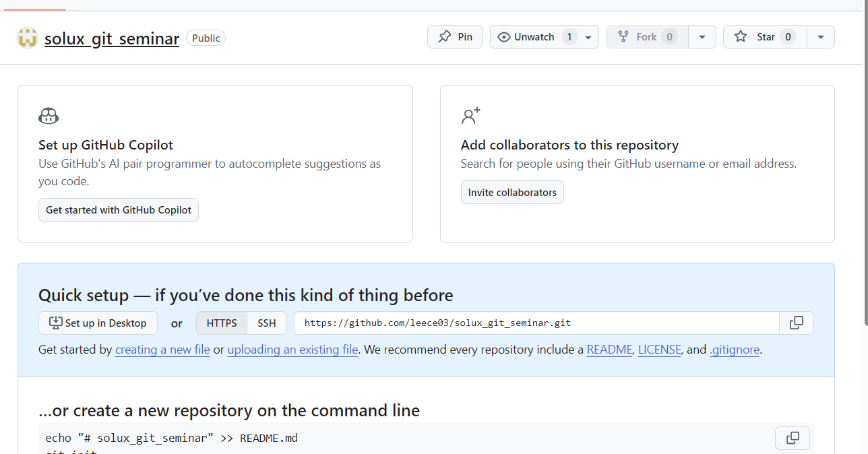Click the add collaborator person icon
Screen dimensions: 868x454
click(x=470, y=116)
